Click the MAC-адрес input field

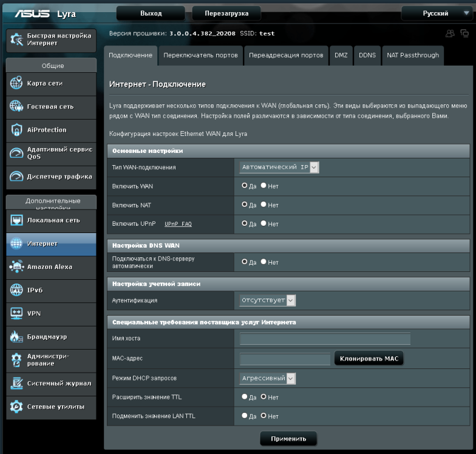[285, 359]
